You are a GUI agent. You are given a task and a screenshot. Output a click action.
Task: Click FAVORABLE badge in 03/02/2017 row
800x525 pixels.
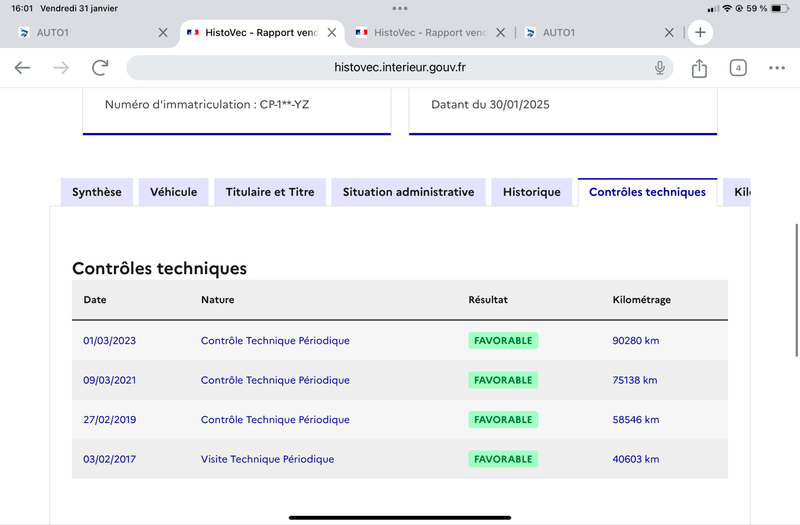pyautogui.click(x=503, y=459)
